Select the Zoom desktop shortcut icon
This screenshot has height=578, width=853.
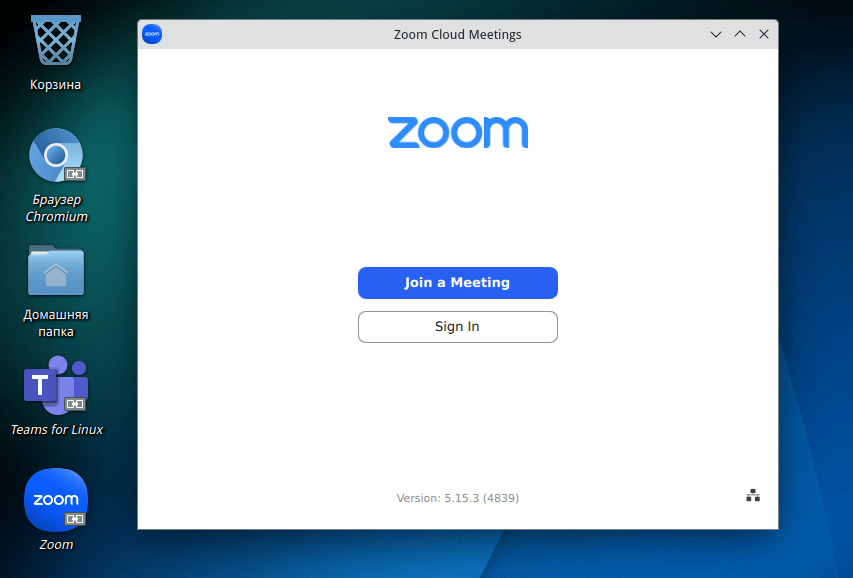pyautogui.click(x=56, y=499)
